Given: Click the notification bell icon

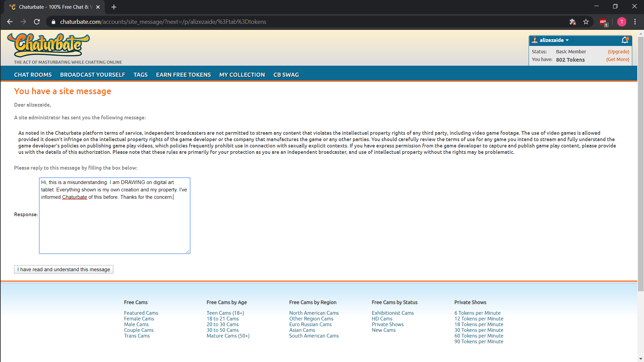Looking at the screenshot, I should point(625,40).
